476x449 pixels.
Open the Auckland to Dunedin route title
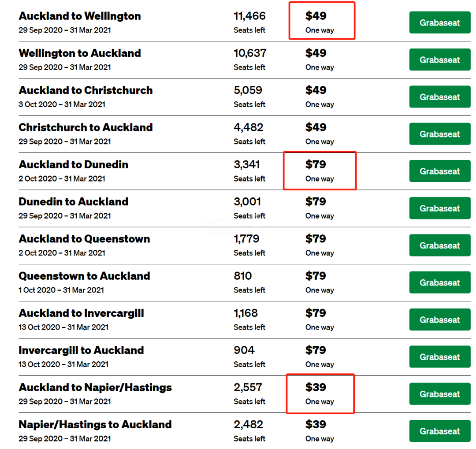pos(74,165)
